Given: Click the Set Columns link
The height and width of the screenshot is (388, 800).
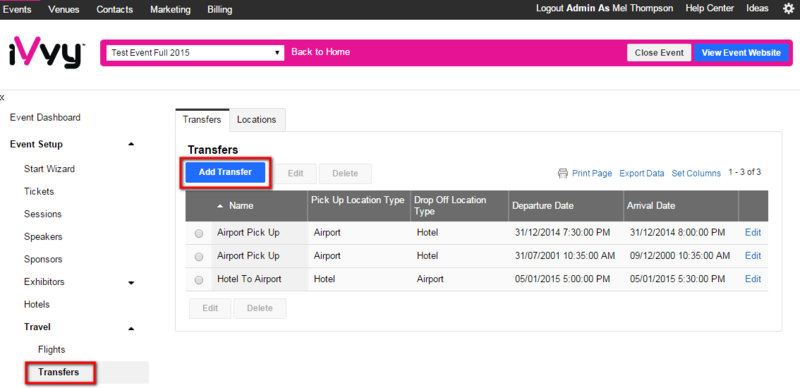Looking at the screenshot, I should (x=696, y=174).
